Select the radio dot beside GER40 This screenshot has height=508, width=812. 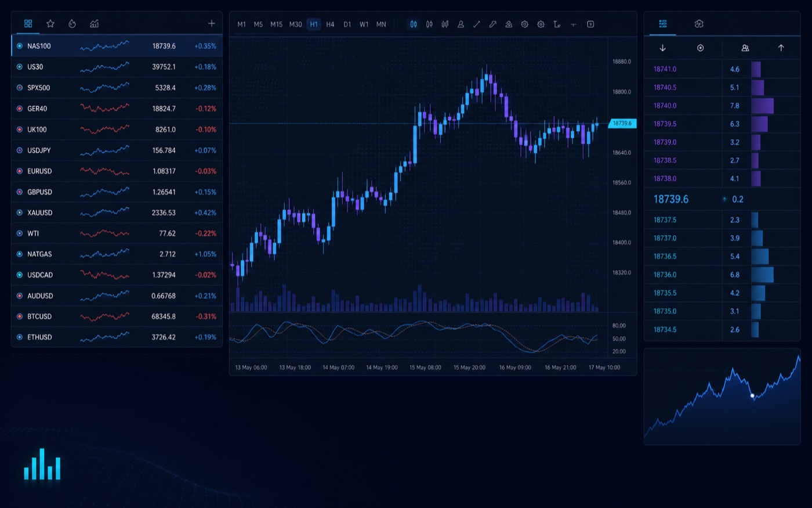[x=20, y=109]
